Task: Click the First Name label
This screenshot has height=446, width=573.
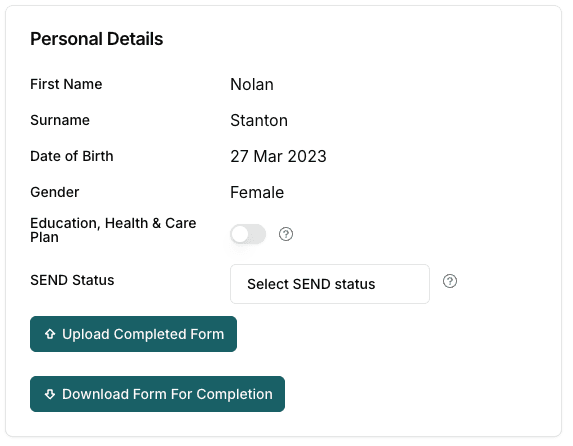Action: [x=66, y=84]
